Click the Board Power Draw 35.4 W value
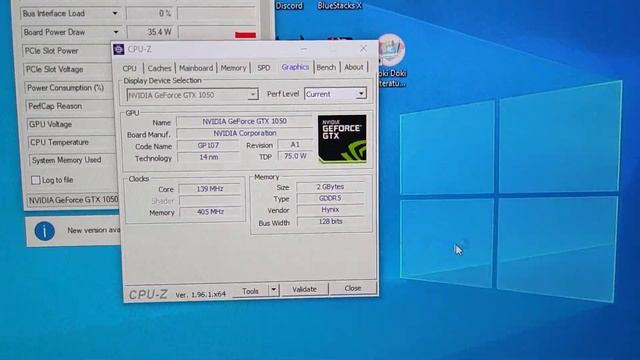Image resolution: width=640 pixels, height=360 pixels. click(x=151, y=32)
